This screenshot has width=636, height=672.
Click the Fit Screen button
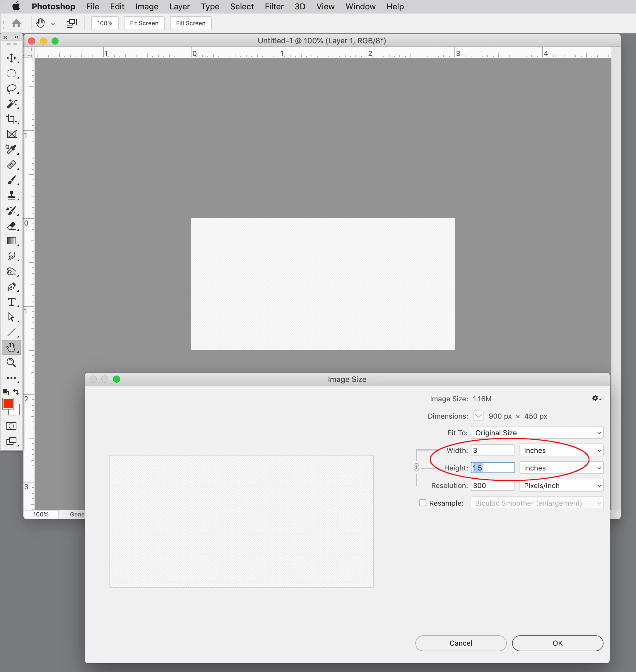[144, 23]
